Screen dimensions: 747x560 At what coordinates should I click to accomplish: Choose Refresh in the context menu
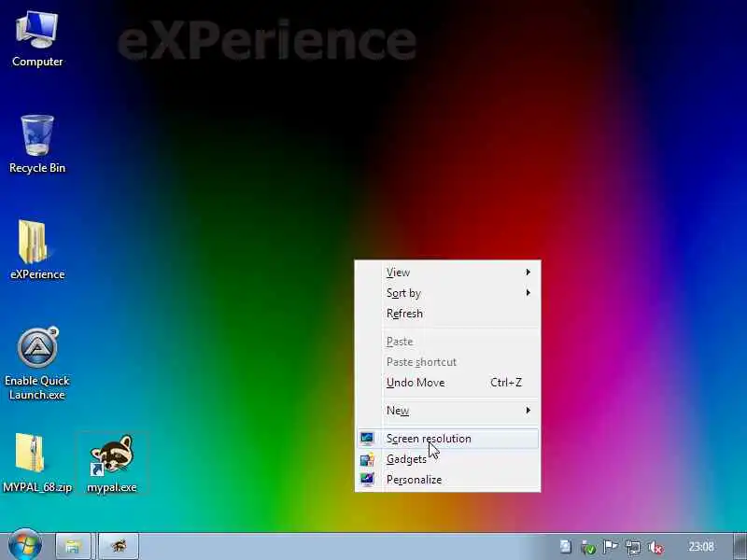[x=447, y=314]
